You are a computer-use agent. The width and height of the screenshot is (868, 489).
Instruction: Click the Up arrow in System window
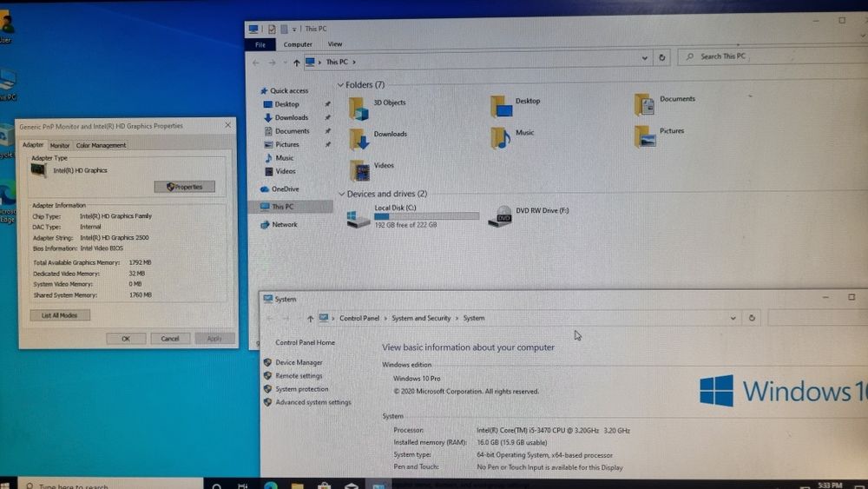pos(310,319)
